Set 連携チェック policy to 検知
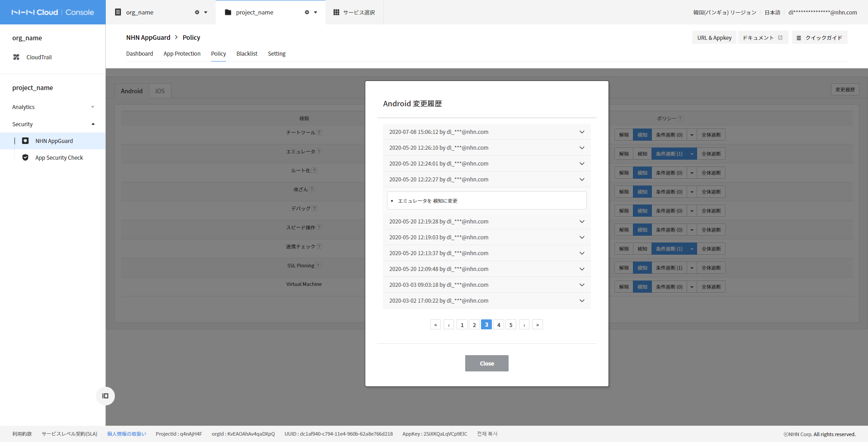This screenshot has width=868, height=442. [642, 249]
